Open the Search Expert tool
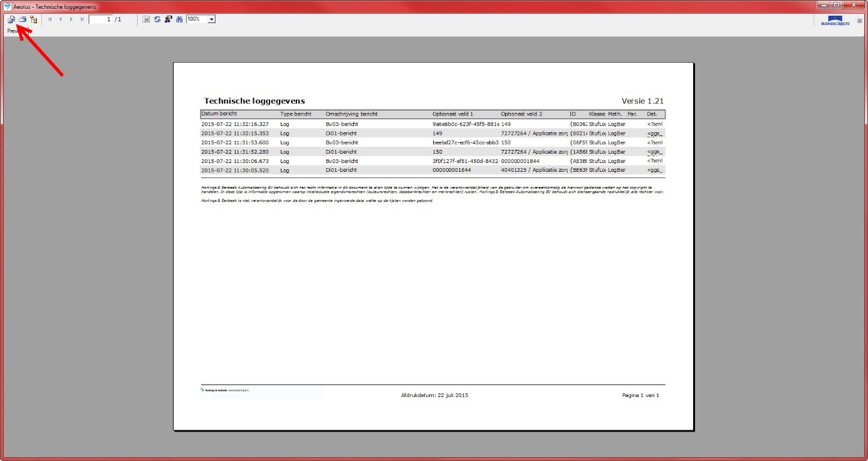This screenshot has width=868, height=461. (168, 19)
